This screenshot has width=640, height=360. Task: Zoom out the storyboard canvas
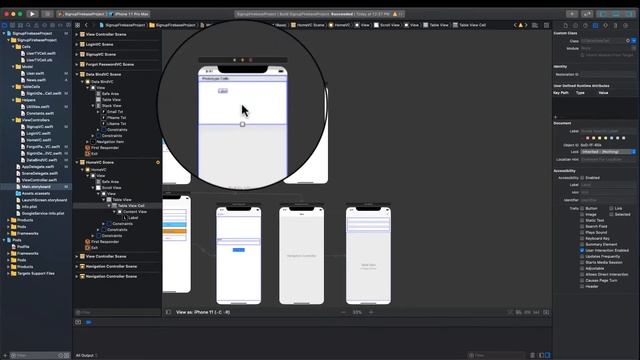click(343, 312)
